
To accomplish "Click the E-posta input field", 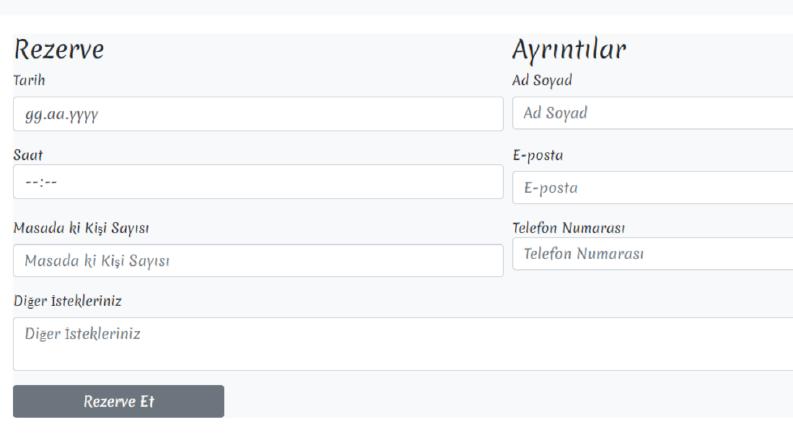I will 652,188.
